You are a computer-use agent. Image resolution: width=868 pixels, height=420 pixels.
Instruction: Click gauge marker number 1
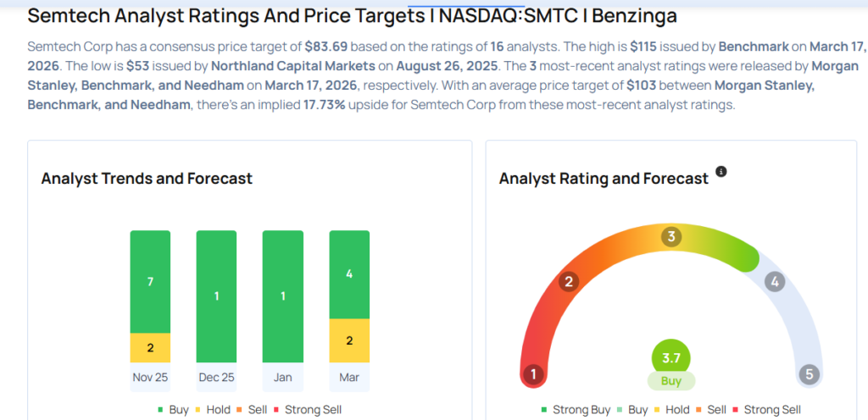click(533, 374)
